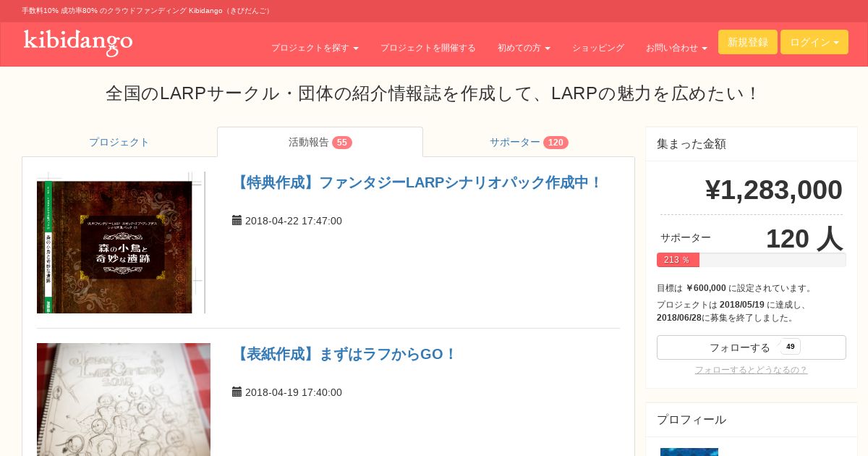
Task: Open フォローするとどうなるの？ help link
Action: click(x=751, y=370)
